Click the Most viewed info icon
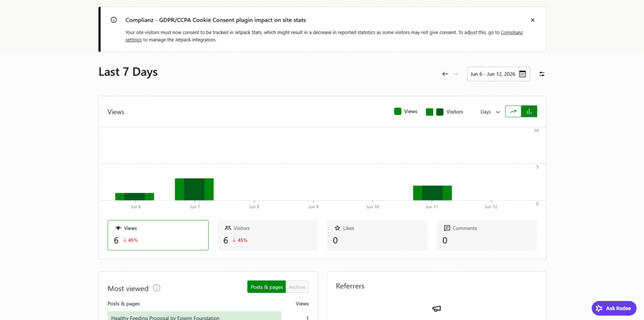 click(157, 288)
